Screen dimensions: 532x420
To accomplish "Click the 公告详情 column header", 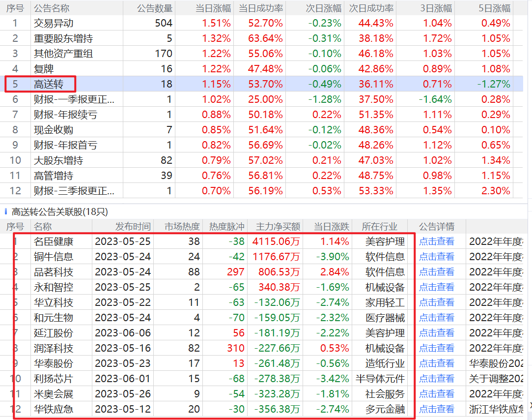I will pyautogui.click(x=437, y=226).
